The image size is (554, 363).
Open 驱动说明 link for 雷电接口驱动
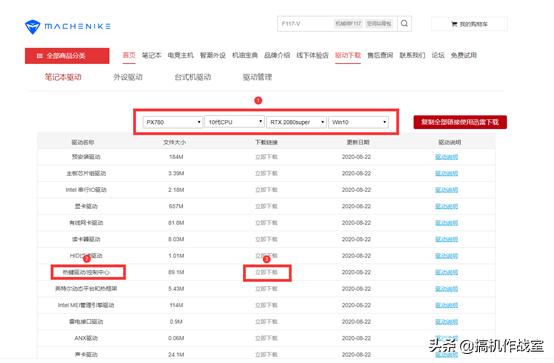pos(447,322)
